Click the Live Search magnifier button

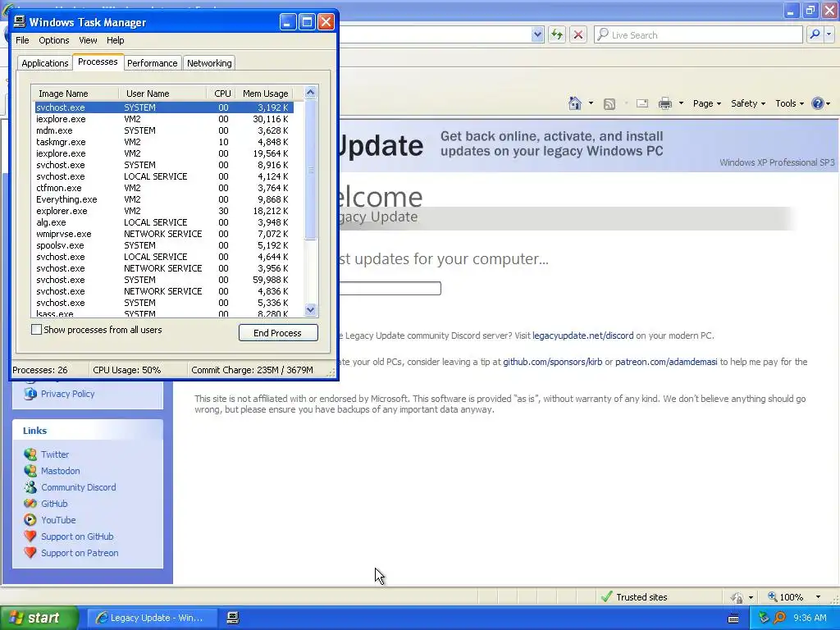point(815,34)
